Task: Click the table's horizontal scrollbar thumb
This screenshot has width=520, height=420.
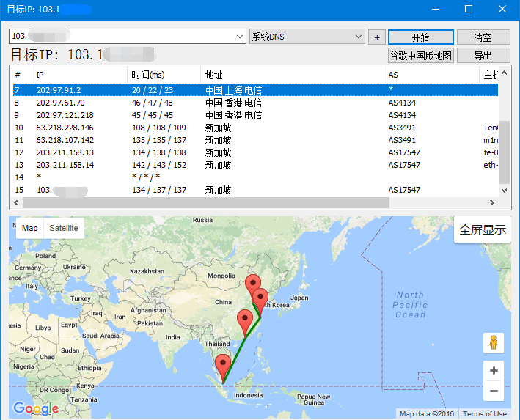Action: point(205,202)
